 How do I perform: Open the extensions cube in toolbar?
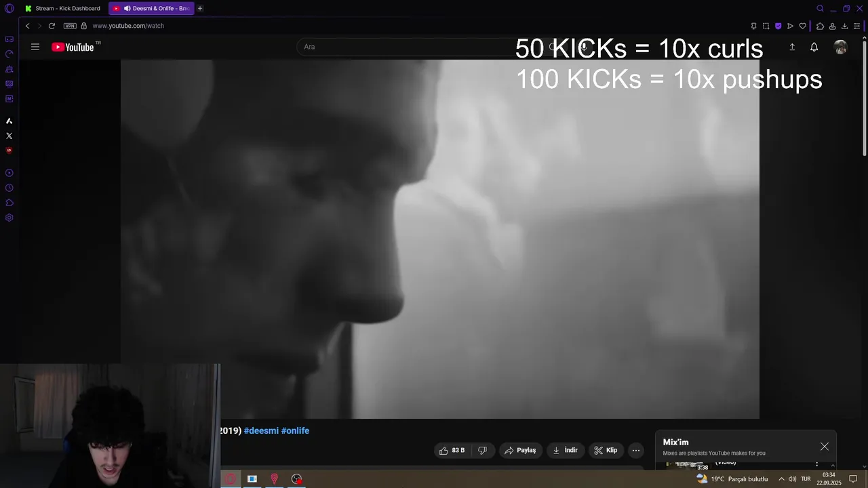(x=820, y=26)
